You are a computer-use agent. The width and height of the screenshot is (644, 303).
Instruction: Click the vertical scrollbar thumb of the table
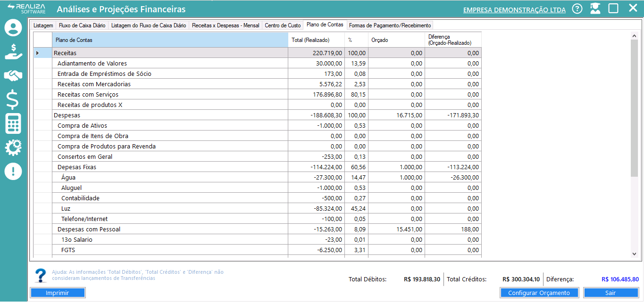(635, 108)
